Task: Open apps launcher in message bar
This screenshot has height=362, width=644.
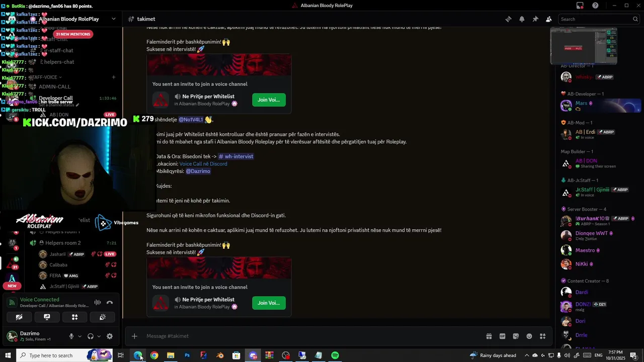Action: click(x=543, y=336)
